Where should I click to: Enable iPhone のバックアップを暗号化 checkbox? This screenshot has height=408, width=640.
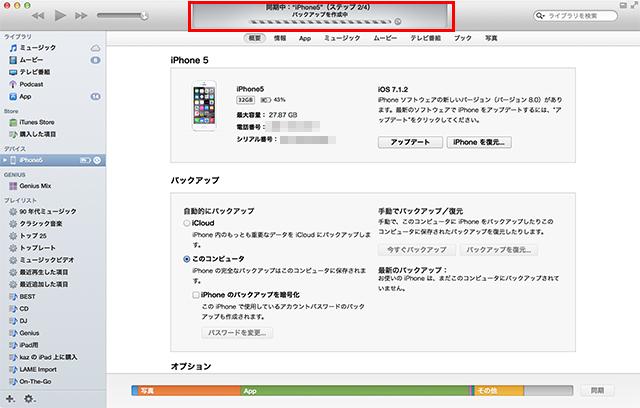196,295
